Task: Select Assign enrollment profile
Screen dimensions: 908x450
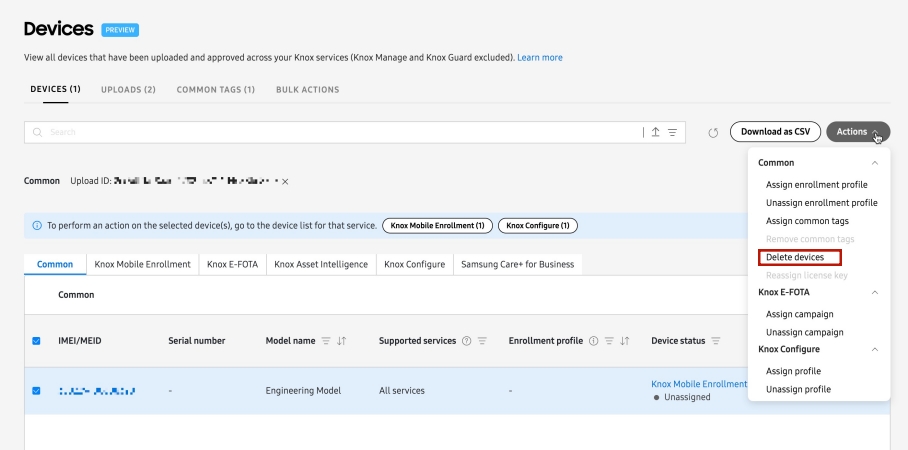Action: point(817,185)
